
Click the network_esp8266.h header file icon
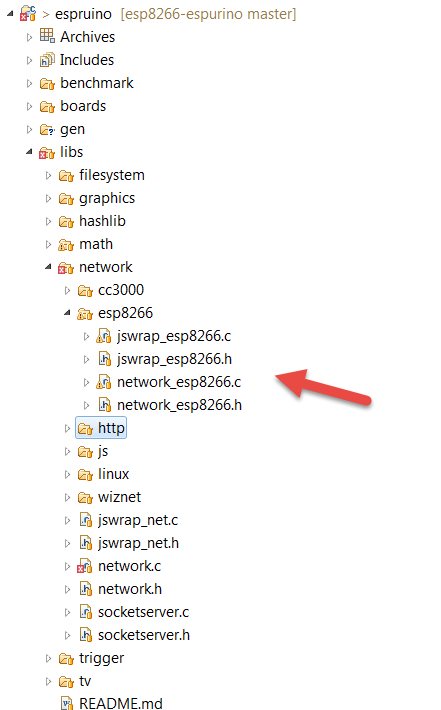pos(105,405)
